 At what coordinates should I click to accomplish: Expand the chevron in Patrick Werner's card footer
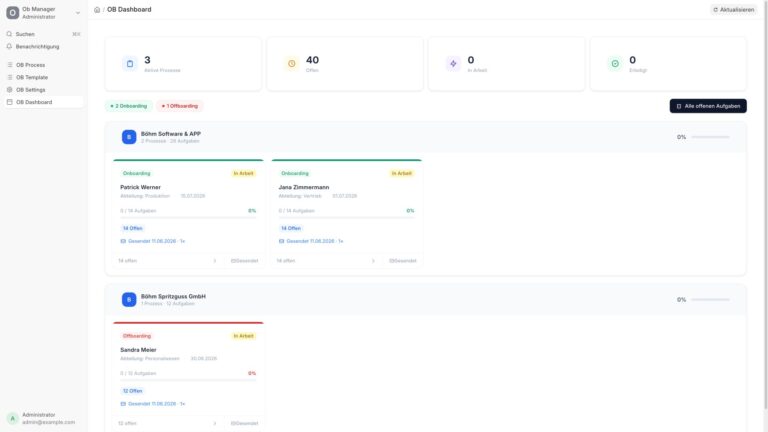(215, 261)
